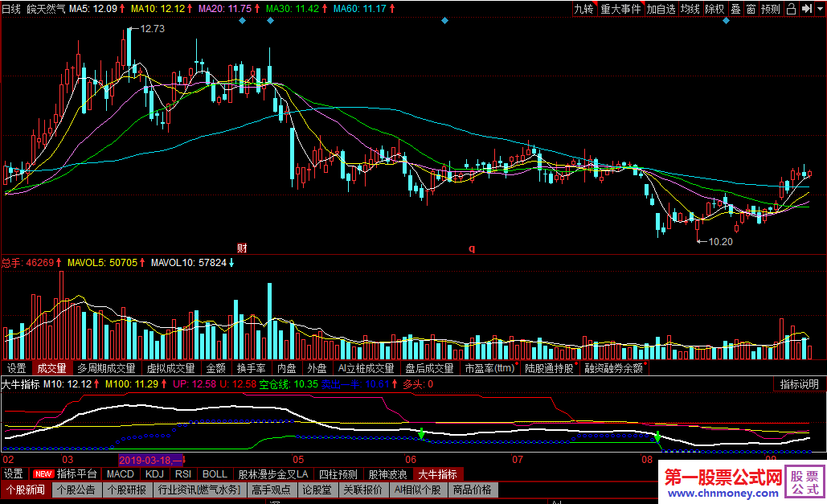Select 股林漫步金叉LA indicator tab
Image resolution: width=827 pixels, height=504 pixels.
[273, 474]
